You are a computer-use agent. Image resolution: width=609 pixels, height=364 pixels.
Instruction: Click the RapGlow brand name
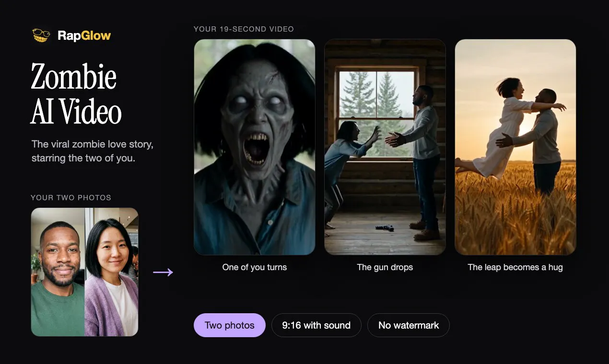tap(84, 35)
